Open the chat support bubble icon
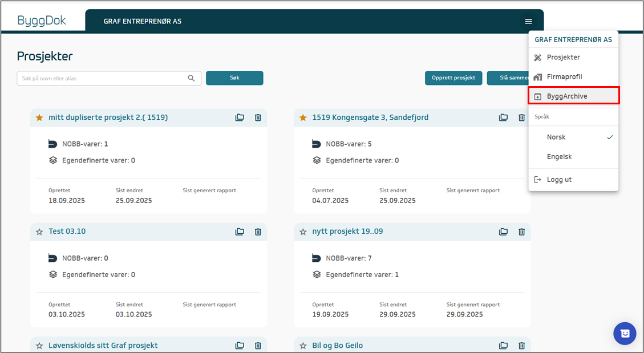 [625, 334]
